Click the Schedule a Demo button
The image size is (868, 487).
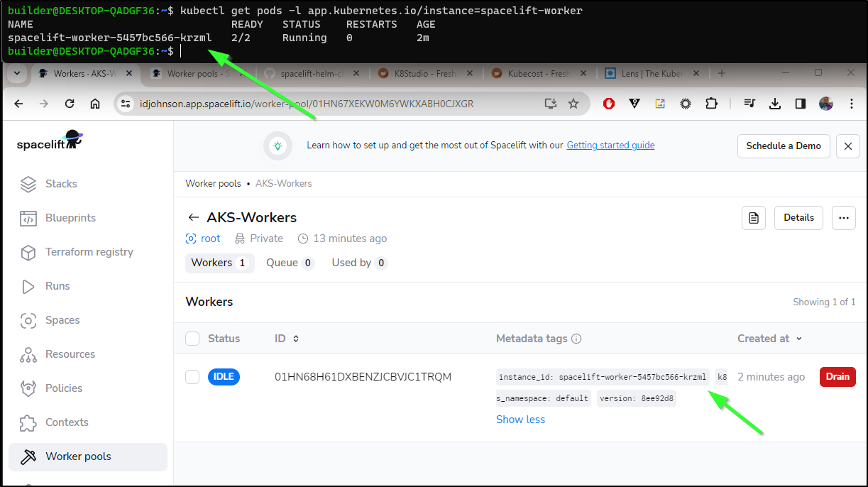[x=784, y=146]
